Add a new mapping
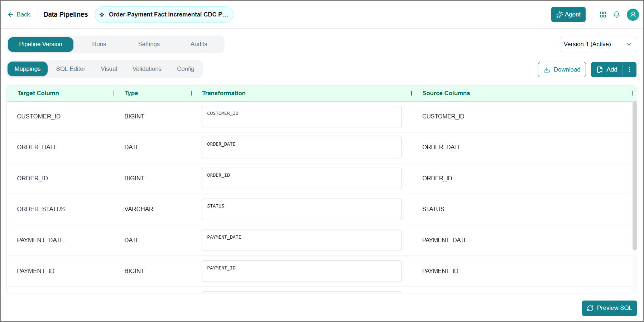Screen dimensions: 644x322 (607, 69)
